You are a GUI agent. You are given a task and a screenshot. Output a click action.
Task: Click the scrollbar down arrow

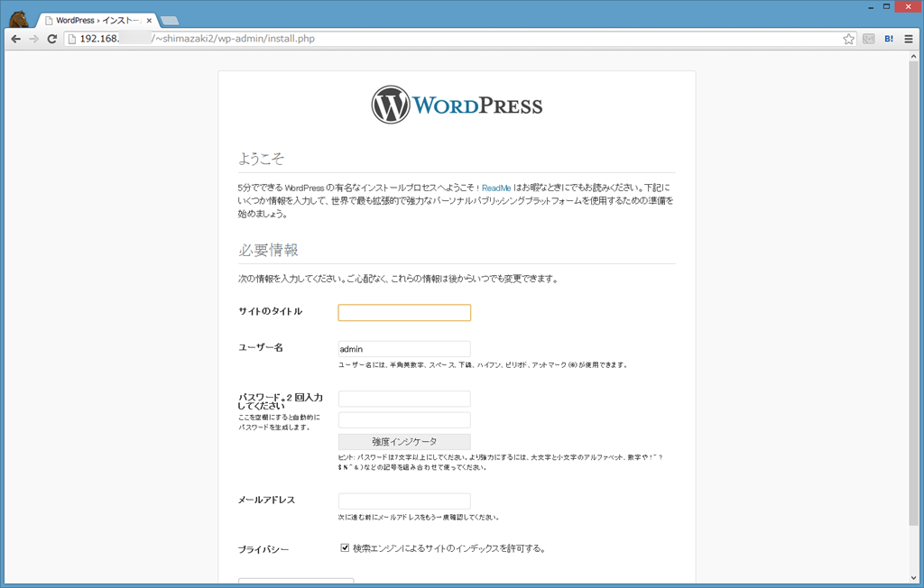[x=913, y=578]
